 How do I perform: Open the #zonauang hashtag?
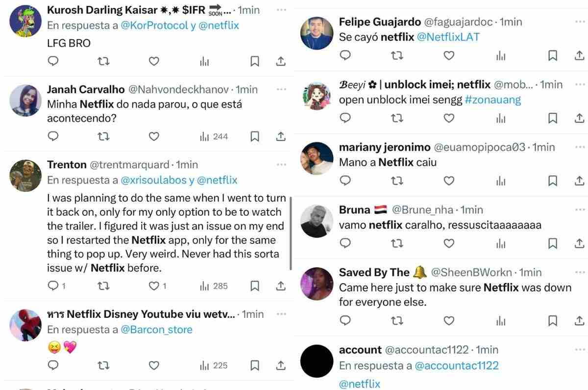click(492, 100)
